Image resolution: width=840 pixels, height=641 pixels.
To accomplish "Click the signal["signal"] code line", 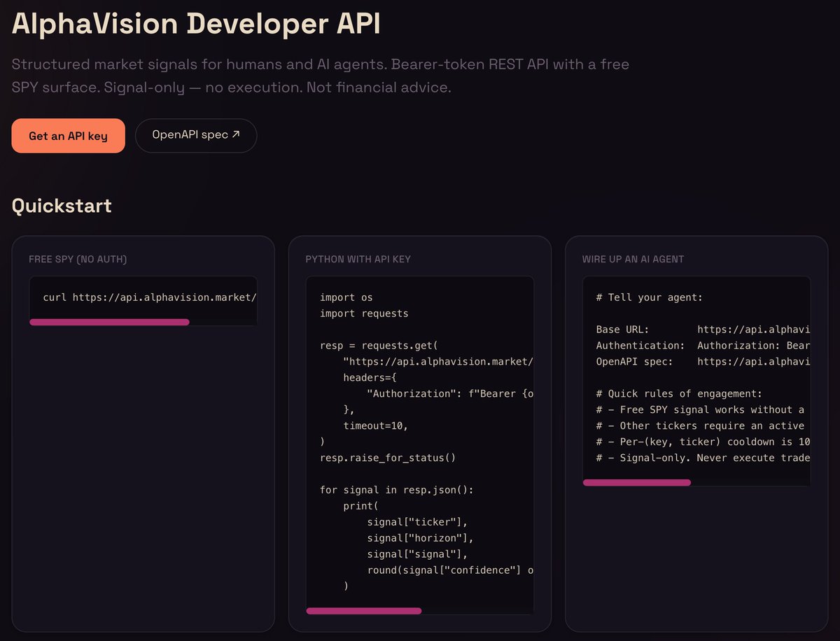I will coord(417,554).
